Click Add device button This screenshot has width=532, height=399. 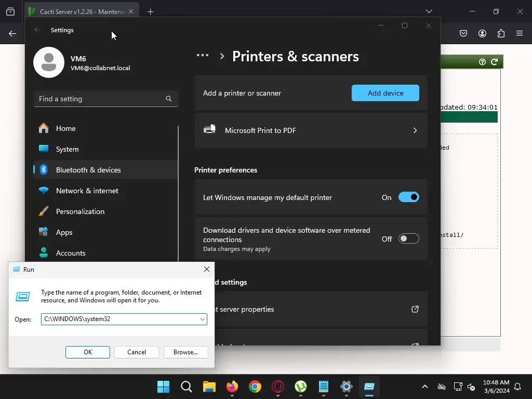385,93
